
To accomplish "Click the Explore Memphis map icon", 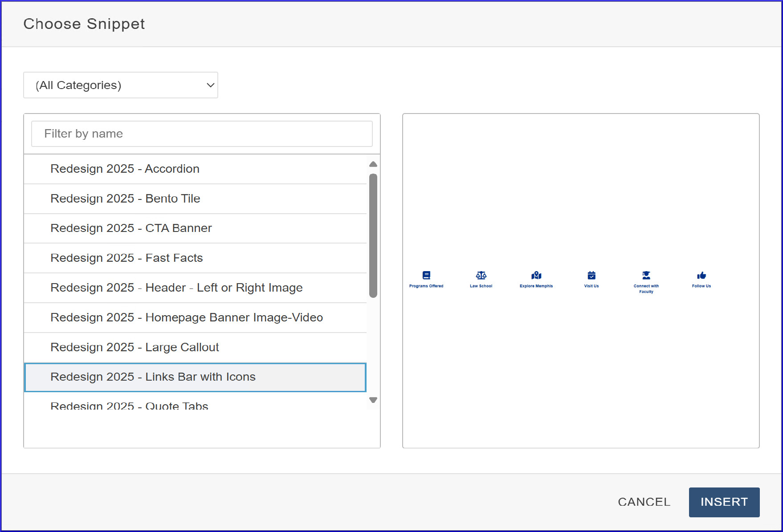I will [536, 275].
